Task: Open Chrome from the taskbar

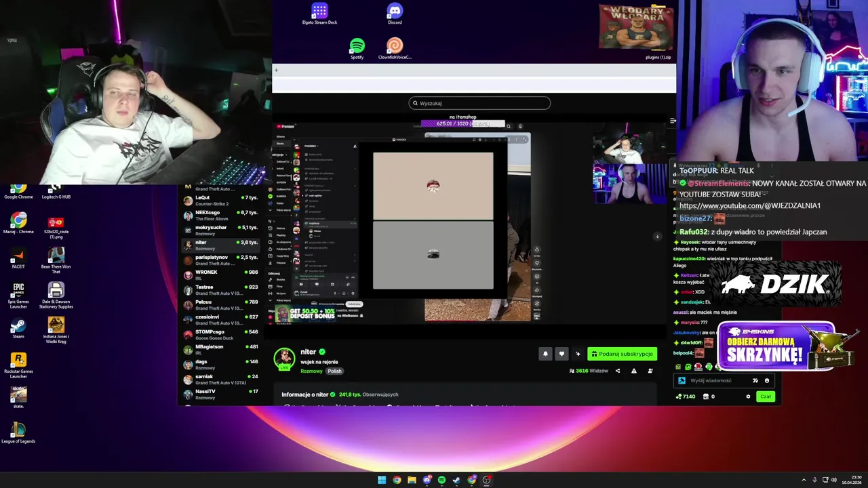Action: point(397,480)
